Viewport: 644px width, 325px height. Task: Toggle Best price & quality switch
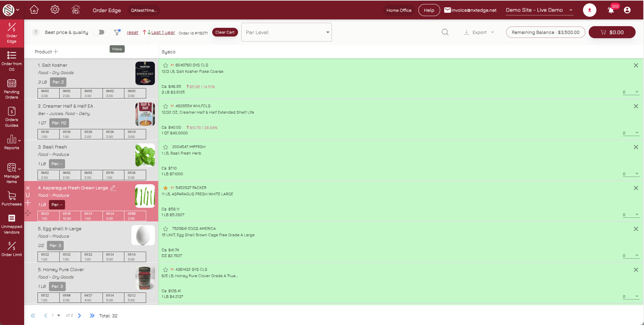(x=99, y=32)
